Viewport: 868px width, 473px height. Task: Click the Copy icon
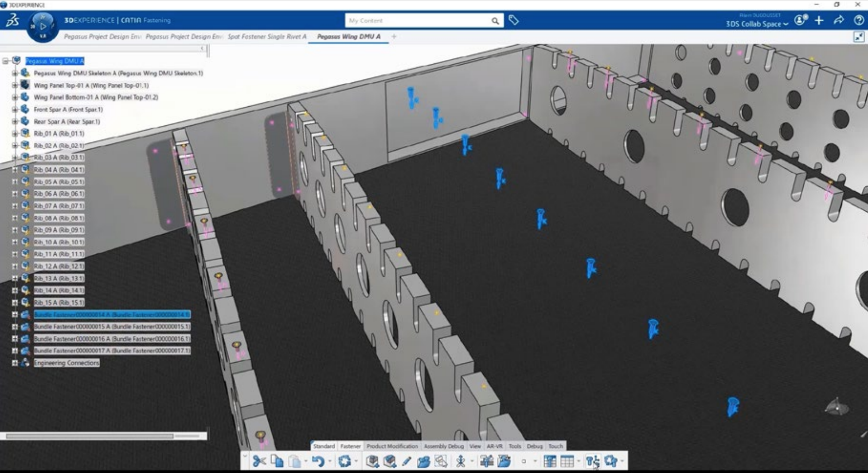point(277,461)
